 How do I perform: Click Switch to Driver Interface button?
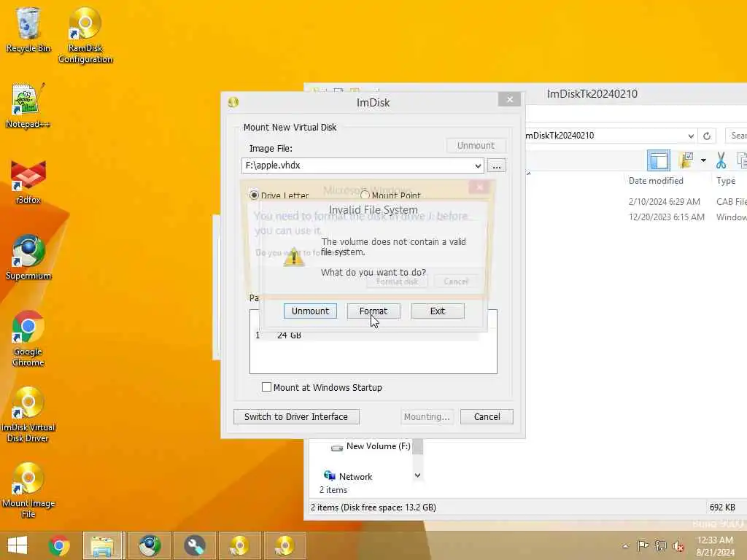296,416
